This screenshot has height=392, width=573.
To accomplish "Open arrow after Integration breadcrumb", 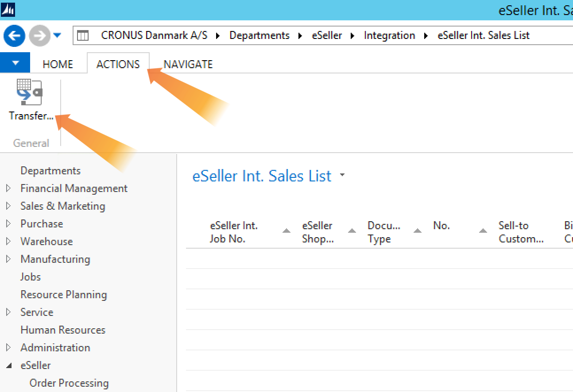I will [426, 36].
